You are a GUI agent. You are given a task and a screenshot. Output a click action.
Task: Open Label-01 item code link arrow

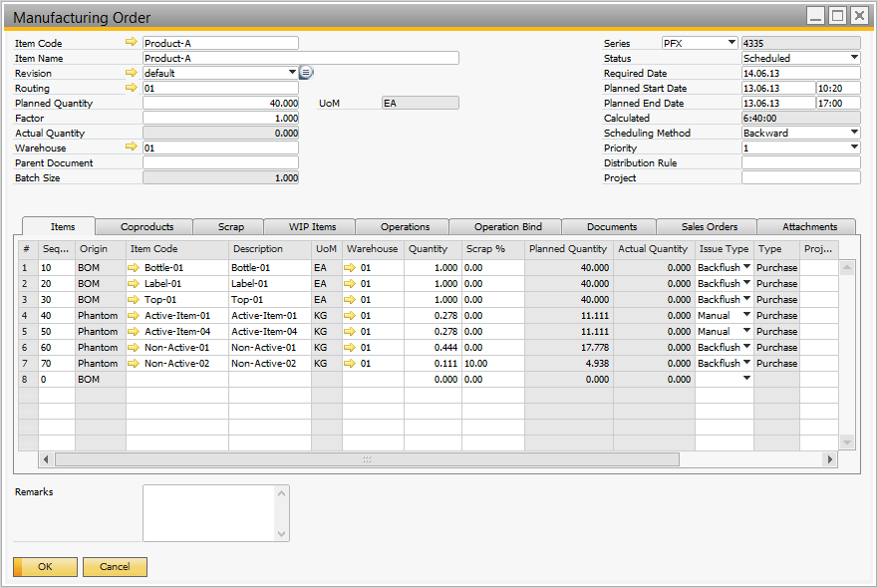134,283
